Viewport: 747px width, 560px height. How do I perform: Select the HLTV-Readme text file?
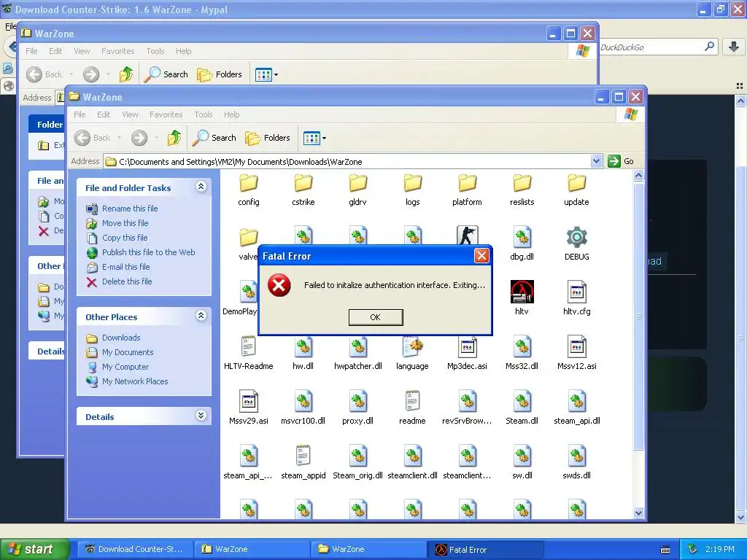click(x=248, y=353)
